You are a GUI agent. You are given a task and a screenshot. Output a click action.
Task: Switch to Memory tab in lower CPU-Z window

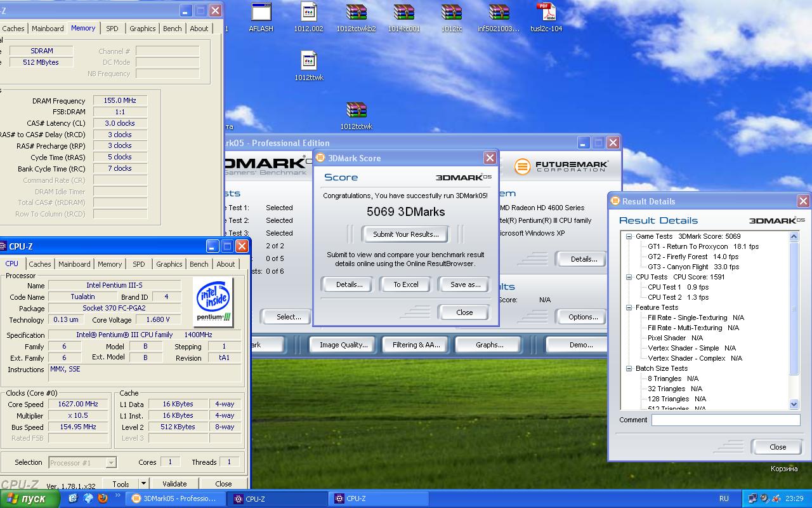click(x=110, y=264)
